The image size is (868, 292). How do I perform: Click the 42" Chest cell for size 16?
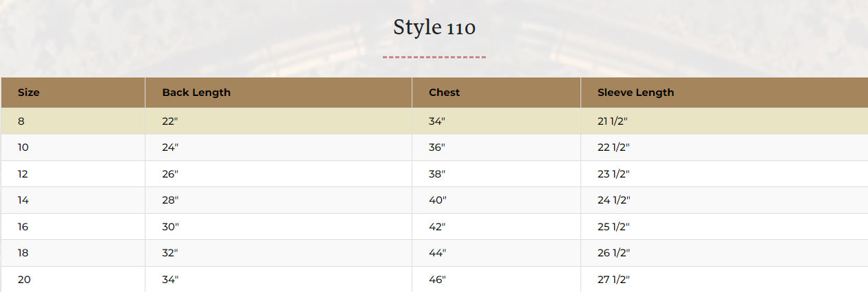[x=437, y=227]
